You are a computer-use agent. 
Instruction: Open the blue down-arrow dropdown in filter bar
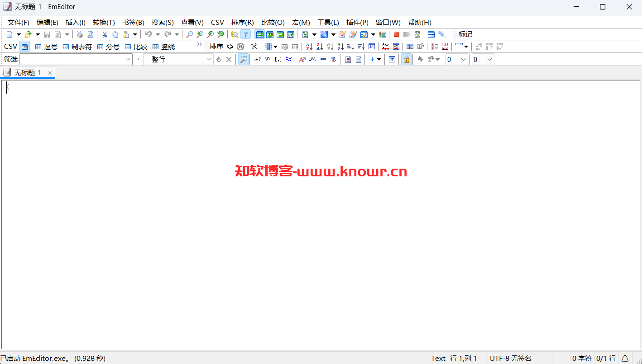pyautogui.click(x=379, y=59)
